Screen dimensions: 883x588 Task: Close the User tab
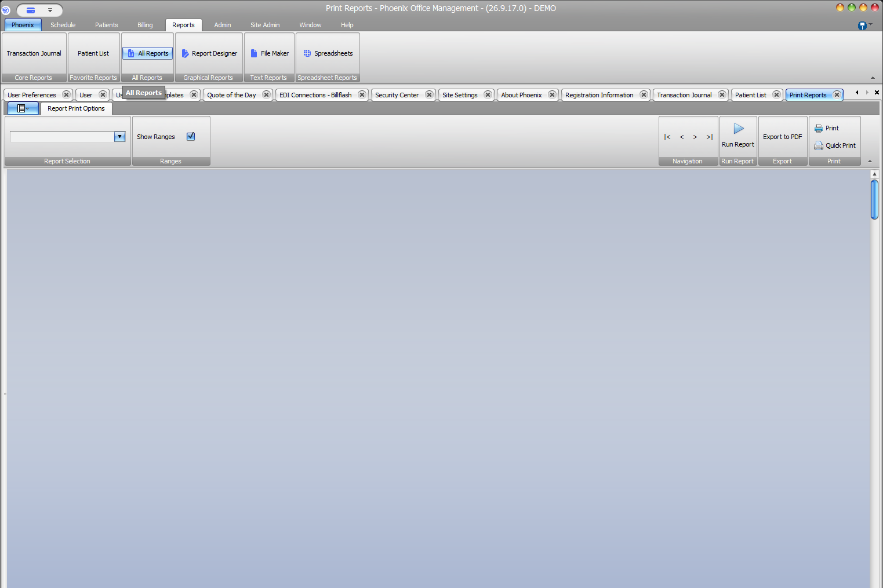(x=103, y=95)
